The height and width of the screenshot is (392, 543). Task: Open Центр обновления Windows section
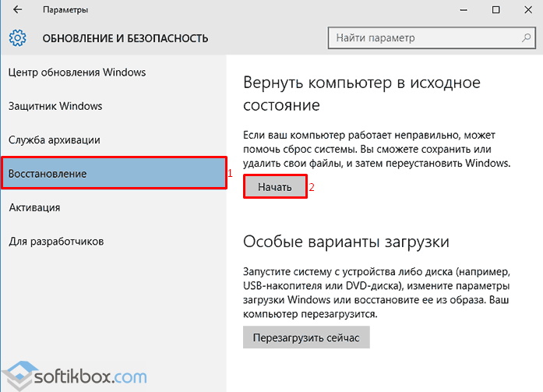(76, 72)
